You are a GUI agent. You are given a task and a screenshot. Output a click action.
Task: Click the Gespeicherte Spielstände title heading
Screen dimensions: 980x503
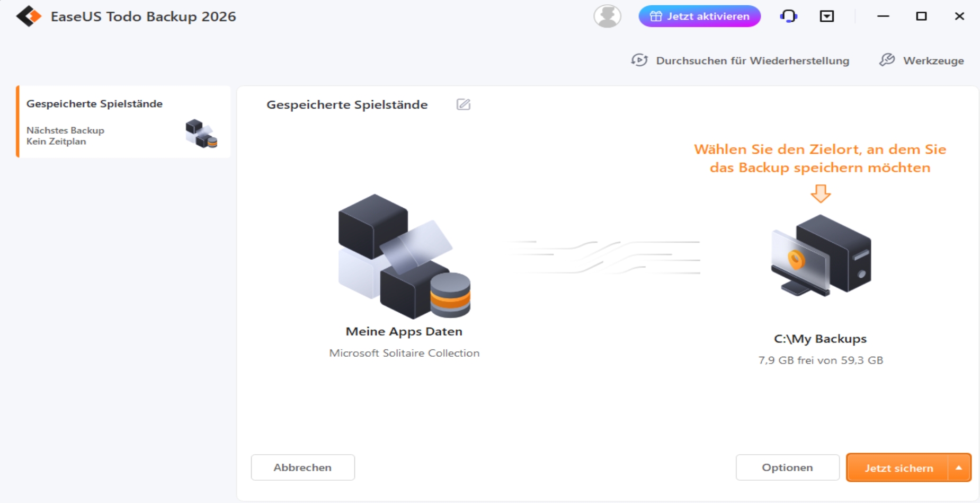[x=347, y=105]
